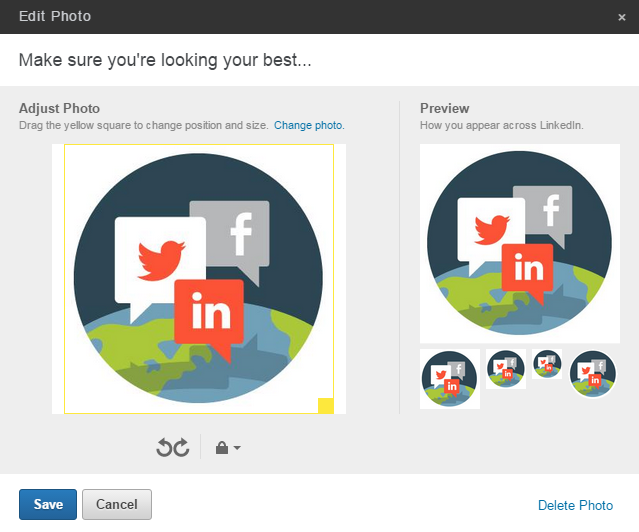Select the largest square preview thumbnail
The image size is (639, 532).
pyautogui.click(x=450, y=379)
